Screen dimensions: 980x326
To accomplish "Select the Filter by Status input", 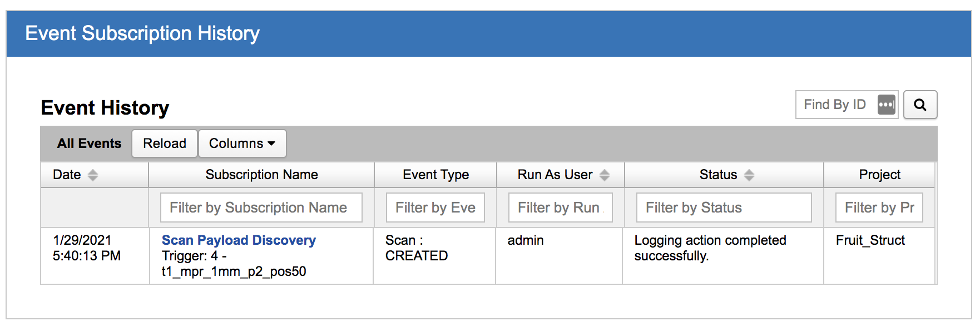I will click(723, 208).
